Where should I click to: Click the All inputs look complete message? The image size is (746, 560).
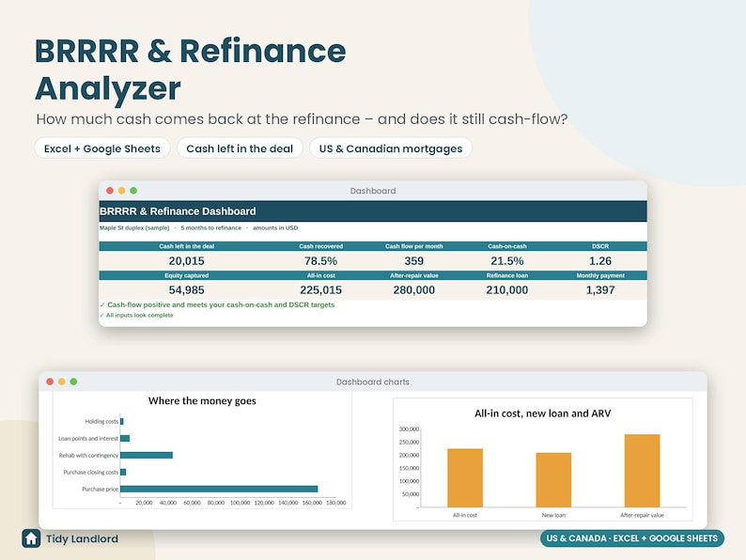(136, 315)
